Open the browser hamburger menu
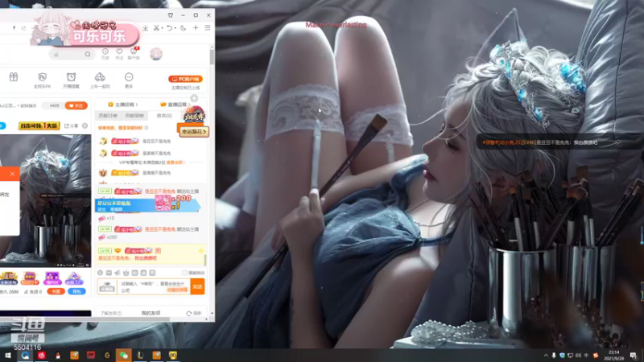 pos(208,28)
